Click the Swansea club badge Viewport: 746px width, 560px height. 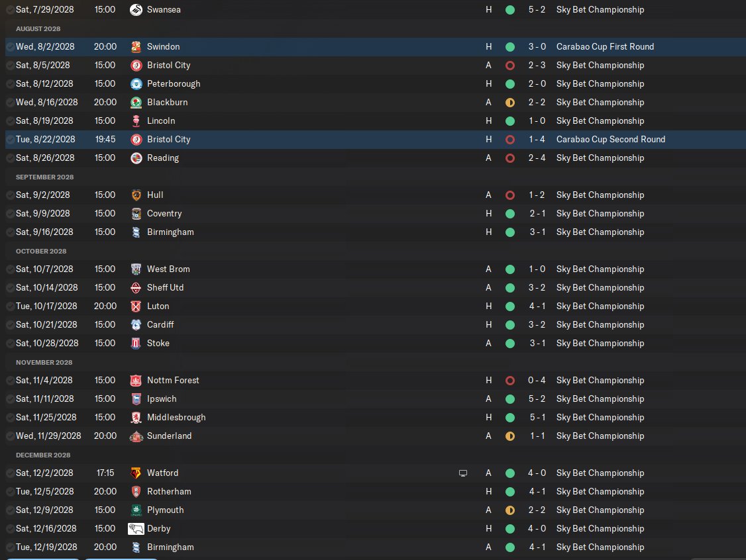[136, 10]
